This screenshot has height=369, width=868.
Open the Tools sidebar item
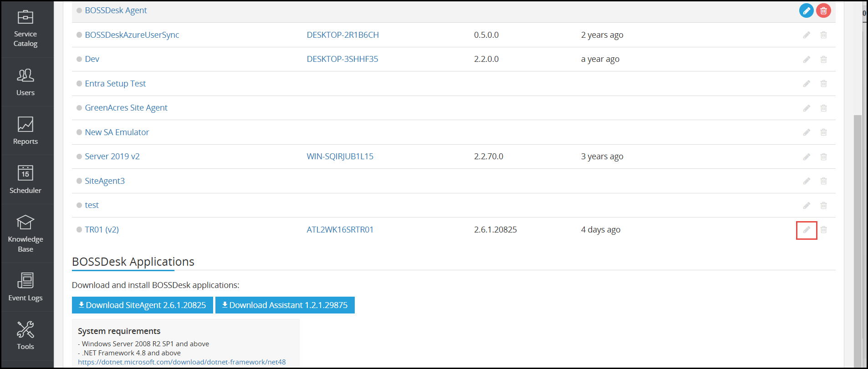tap(26, 336)
